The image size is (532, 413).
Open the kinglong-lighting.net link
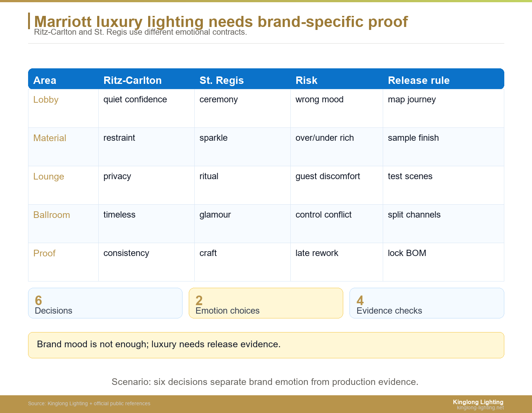pos(480,407)
